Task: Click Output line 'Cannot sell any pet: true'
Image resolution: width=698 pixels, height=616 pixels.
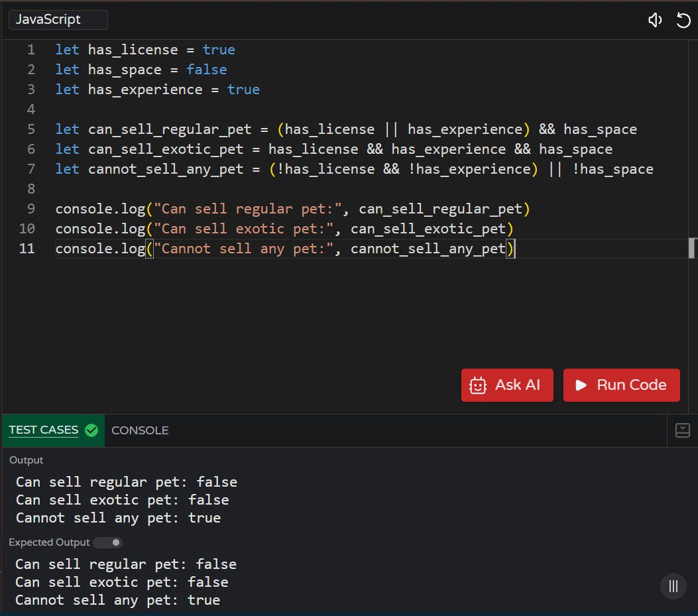Action: [119, 518]
